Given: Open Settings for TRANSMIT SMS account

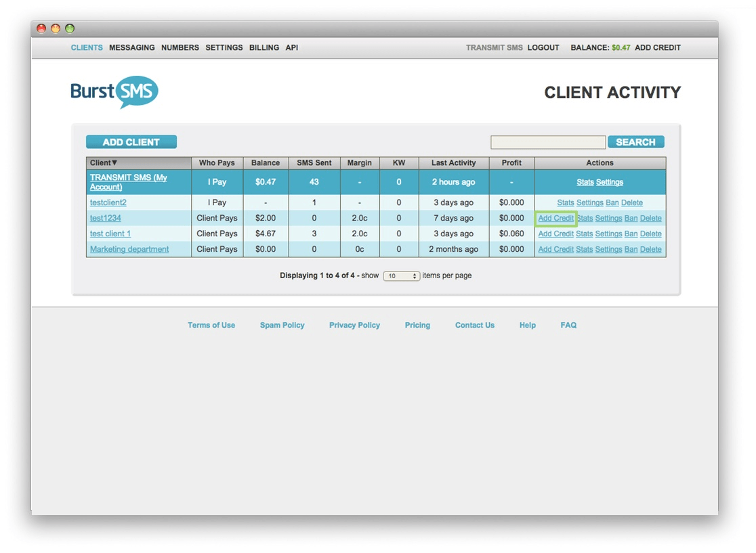Looking at the screenshot, I should point(610,183).
